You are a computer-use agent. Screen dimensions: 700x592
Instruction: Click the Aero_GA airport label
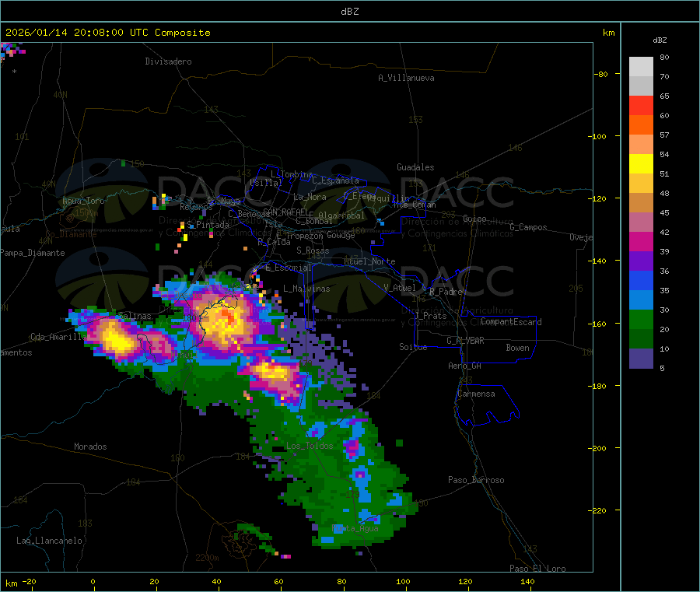click(x=465, y=366)
